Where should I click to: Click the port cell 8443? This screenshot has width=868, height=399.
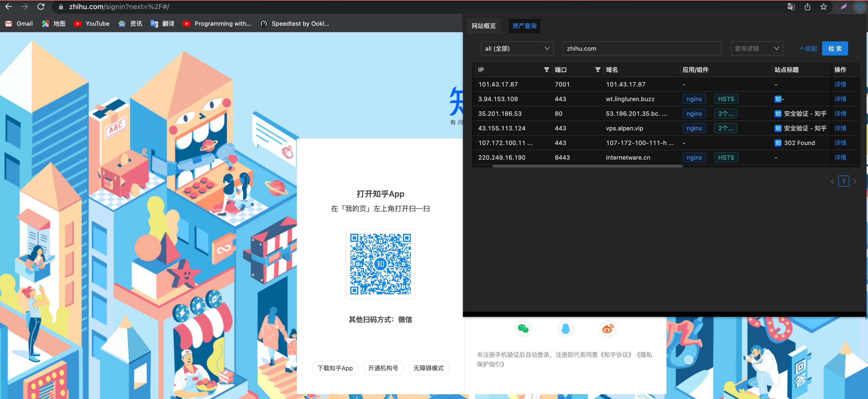coord(562,157)
